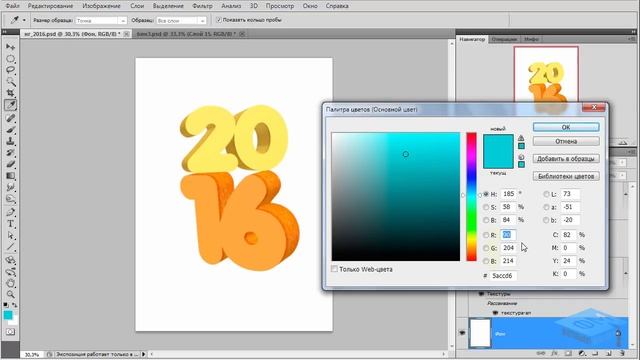Click the adjustment layer icon in layers panel
The width and height of the screenshot is (640, 360).
pos(582,353)
